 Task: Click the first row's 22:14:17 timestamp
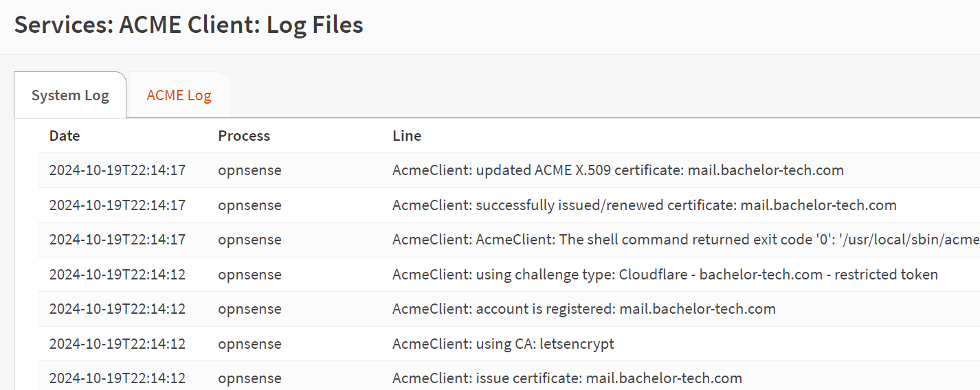click(118, 170)
